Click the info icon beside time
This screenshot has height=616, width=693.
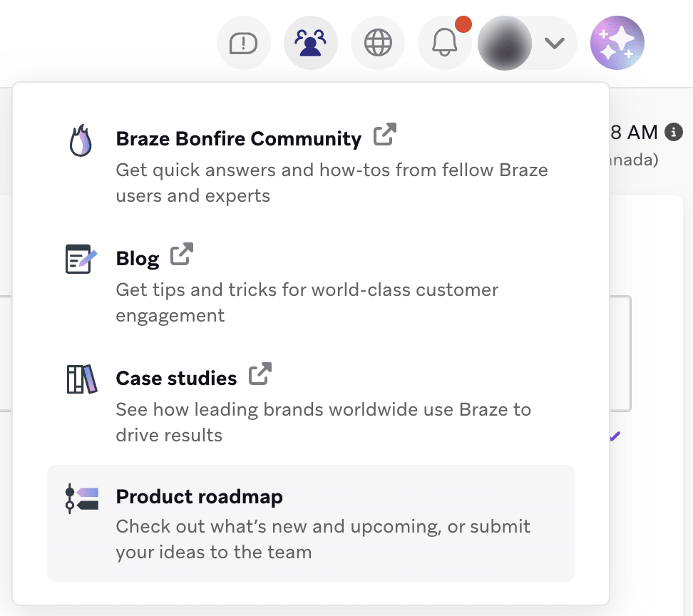point(674,132)
